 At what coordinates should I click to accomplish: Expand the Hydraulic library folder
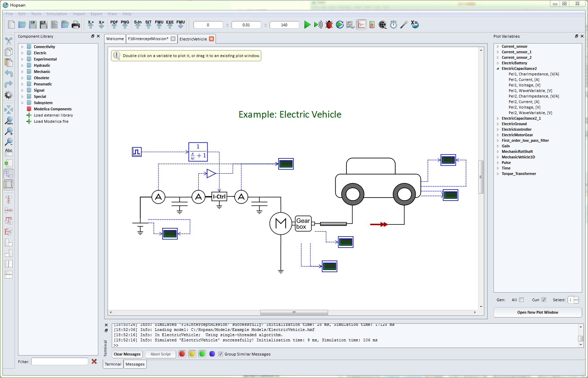pyautogui.click(x=22, y=65)
